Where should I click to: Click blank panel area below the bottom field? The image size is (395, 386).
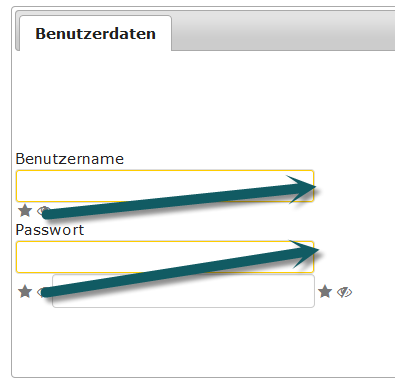tap(200, 342)
